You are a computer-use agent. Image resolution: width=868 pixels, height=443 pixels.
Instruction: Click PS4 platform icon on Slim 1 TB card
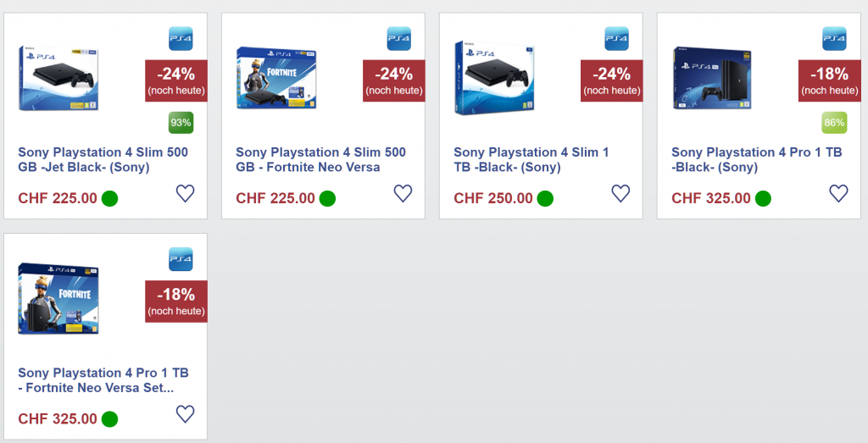pos(616,38)
